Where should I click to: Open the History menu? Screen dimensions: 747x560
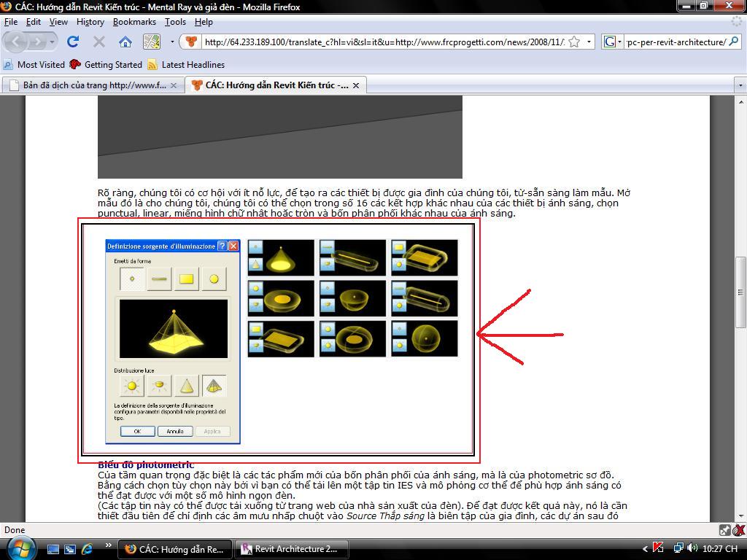pyautogui.click(x=90, y=22)
